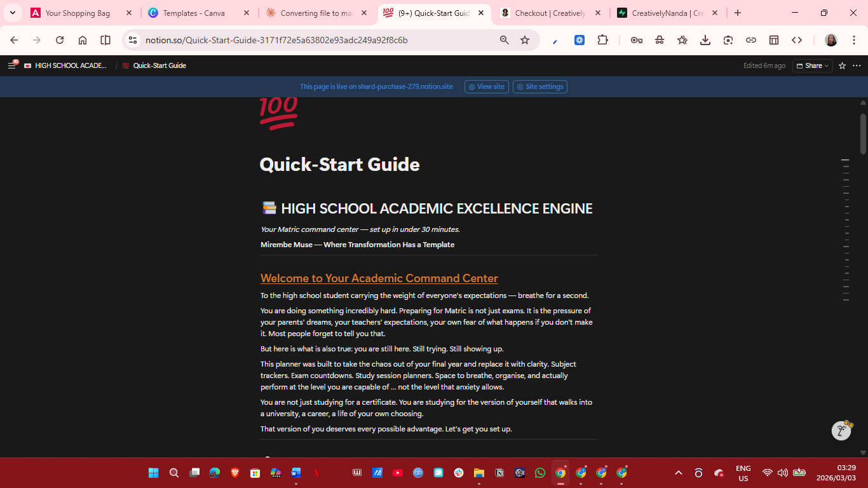Toggle the bookmark star in the address bar
The height and width of the screenshot is (488, 868).
point(525,39)
